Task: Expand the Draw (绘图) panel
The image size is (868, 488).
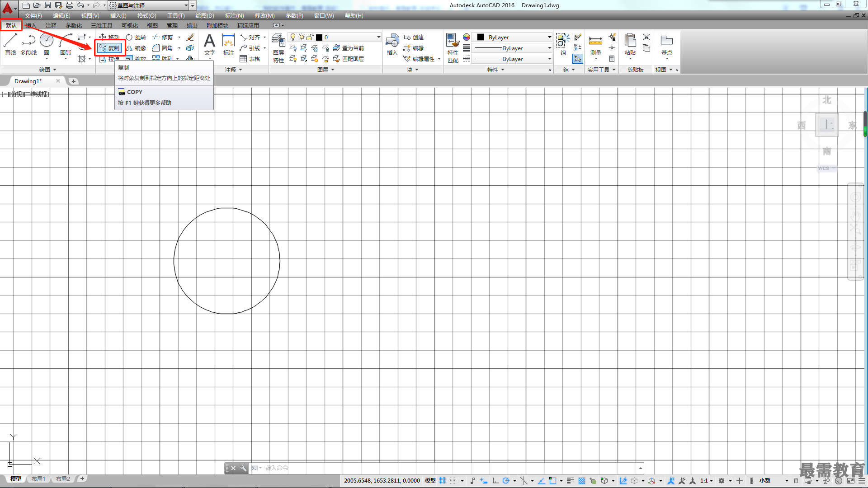Action: pyautogui.click(x=47, y=70)
